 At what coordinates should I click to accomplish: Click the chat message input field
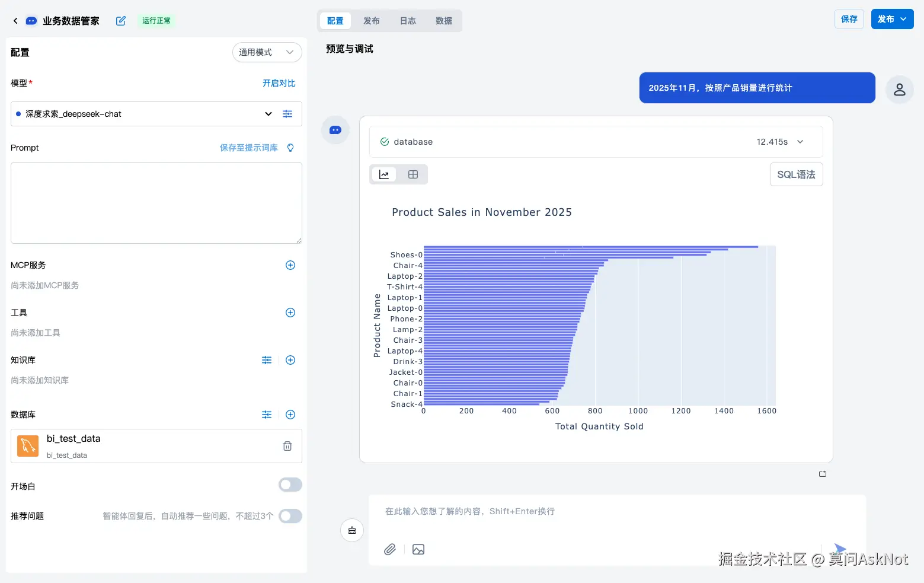pyautogui.click(x=618, y=511)
